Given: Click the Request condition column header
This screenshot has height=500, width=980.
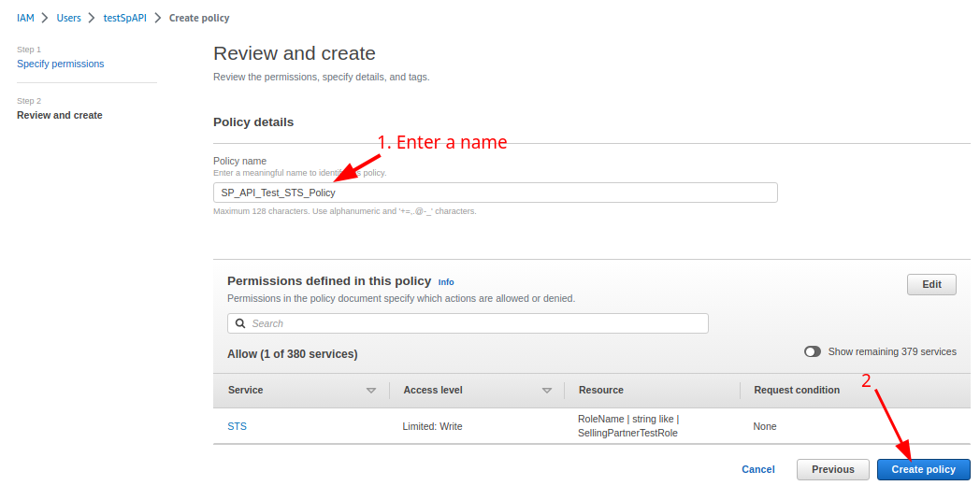Looking at the screenshot, I should (797, 390).
